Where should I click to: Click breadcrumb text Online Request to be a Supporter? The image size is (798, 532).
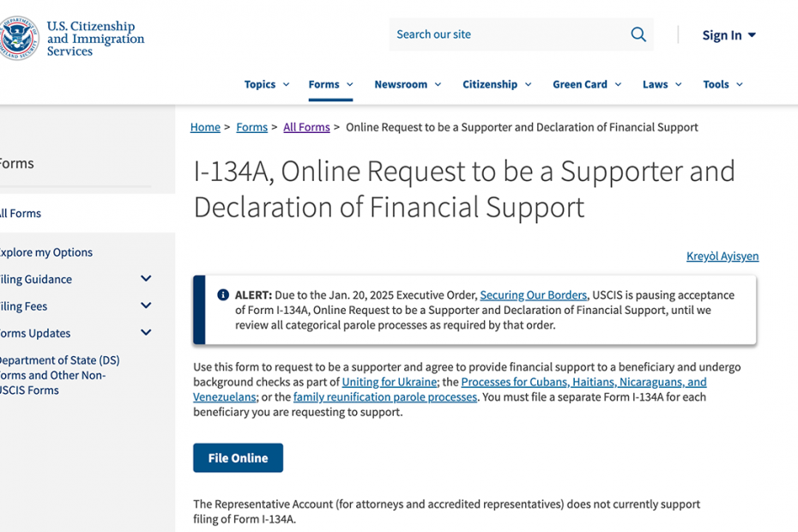click(x=522, y=127)
